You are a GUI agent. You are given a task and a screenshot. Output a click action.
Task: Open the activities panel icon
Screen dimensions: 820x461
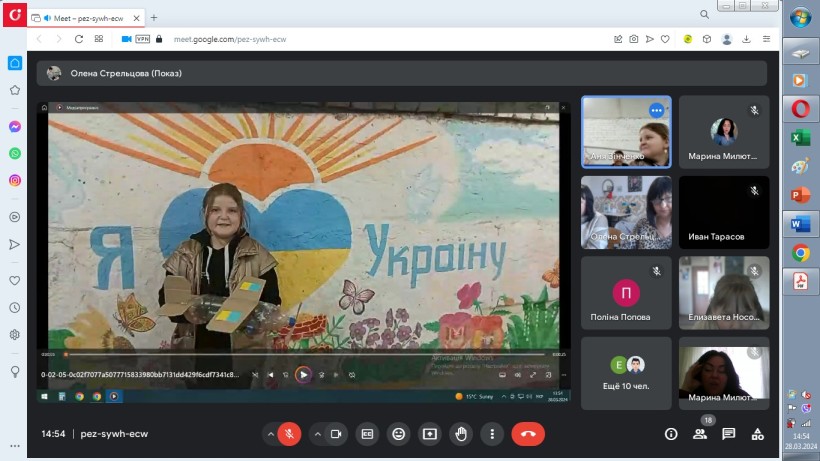757,434
